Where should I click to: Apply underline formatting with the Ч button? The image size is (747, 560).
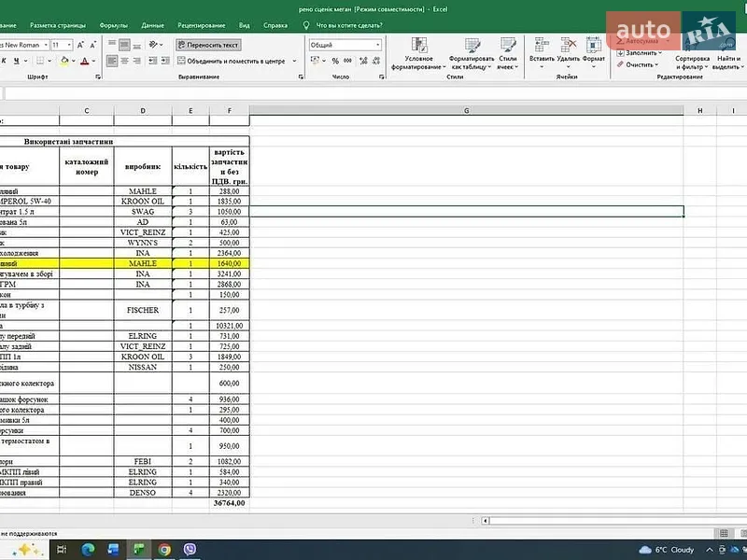(x=17, y=61)
